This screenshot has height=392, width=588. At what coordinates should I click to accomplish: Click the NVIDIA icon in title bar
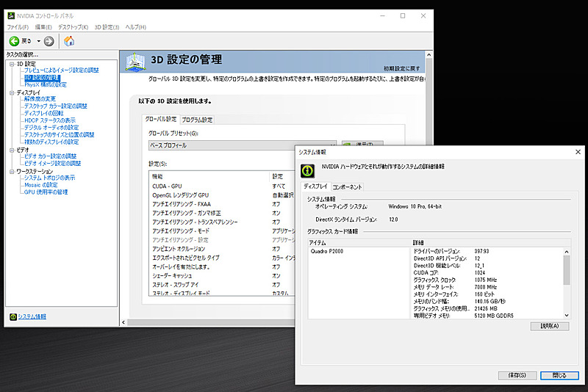coord(11,15)
